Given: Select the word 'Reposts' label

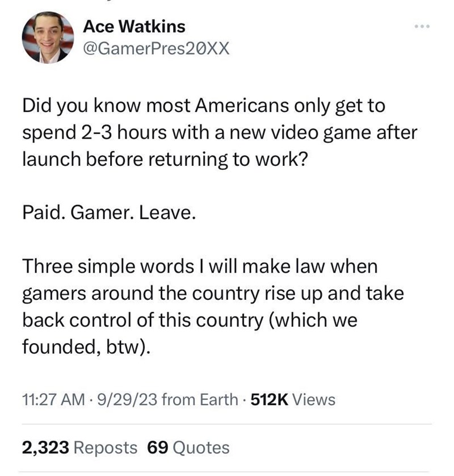Looking at the screenshot, I should tap(105, 448).
